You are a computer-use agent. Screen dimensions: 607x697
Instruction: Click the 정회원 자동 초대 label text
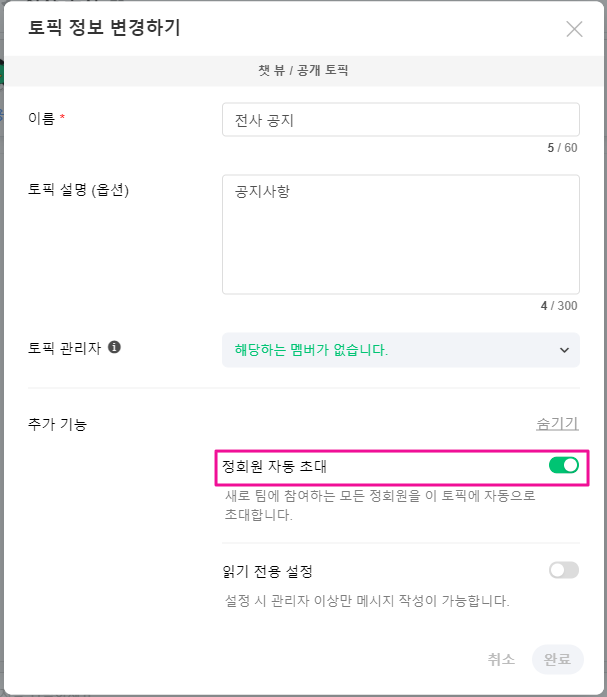tap(274, 466)
